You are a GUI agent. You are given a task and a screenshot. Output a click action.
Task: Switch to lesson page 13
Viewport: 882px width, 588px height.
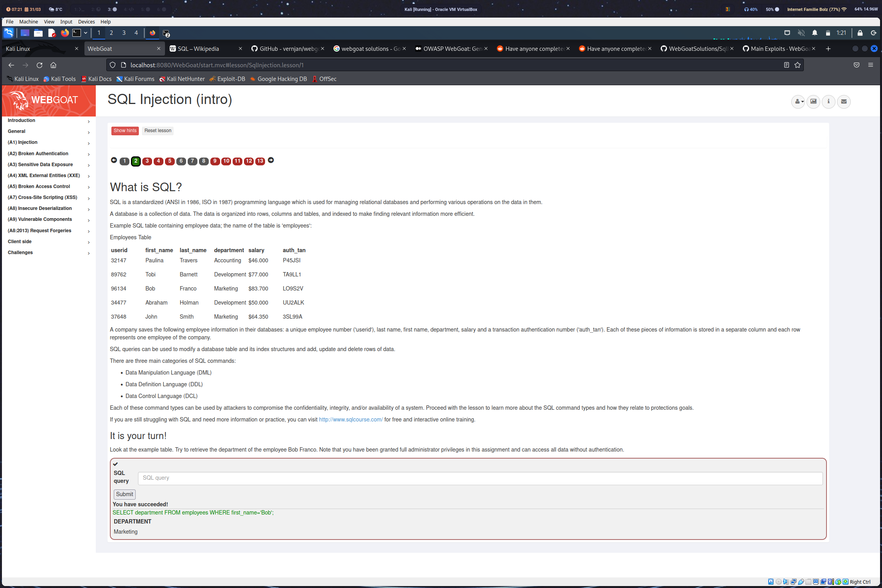pos(260,161)
